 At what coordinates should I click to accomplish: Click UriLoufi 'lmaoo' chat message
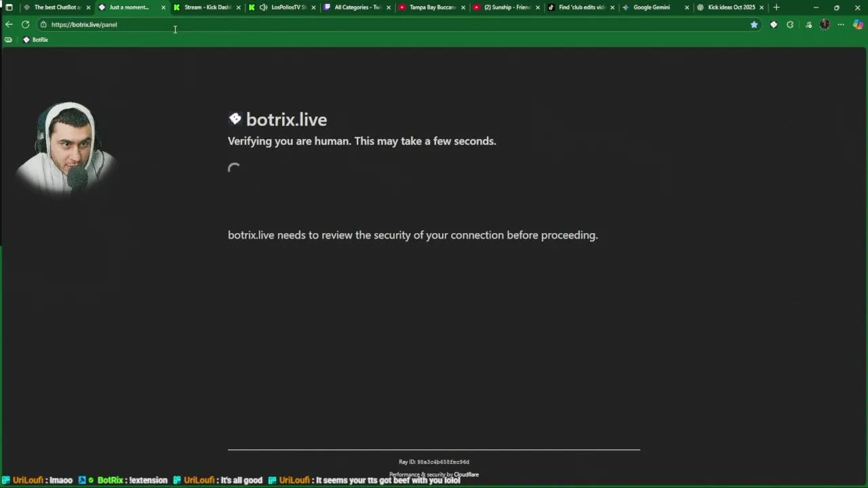click(37, 480)
